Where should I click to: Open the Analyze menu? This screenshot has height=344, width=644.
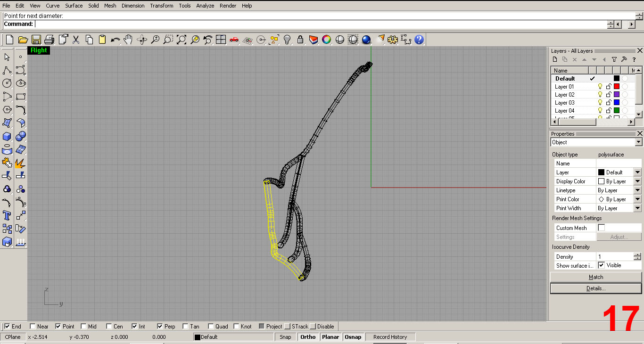point(205,6)
